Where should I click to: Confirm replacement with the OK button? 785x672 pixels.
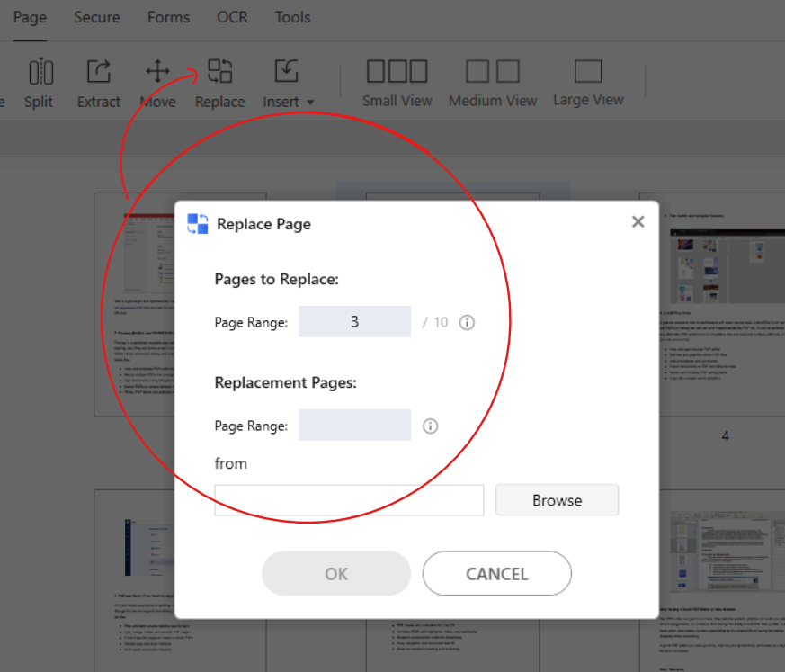coord(335,573)
